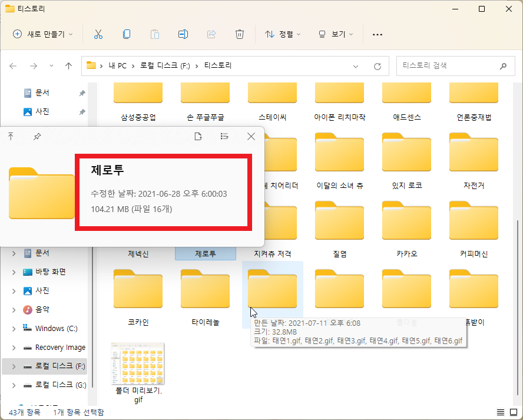Open recent locations dropdown arrow
The width and height of the screenshot is (523, 420).
point(51,66)
